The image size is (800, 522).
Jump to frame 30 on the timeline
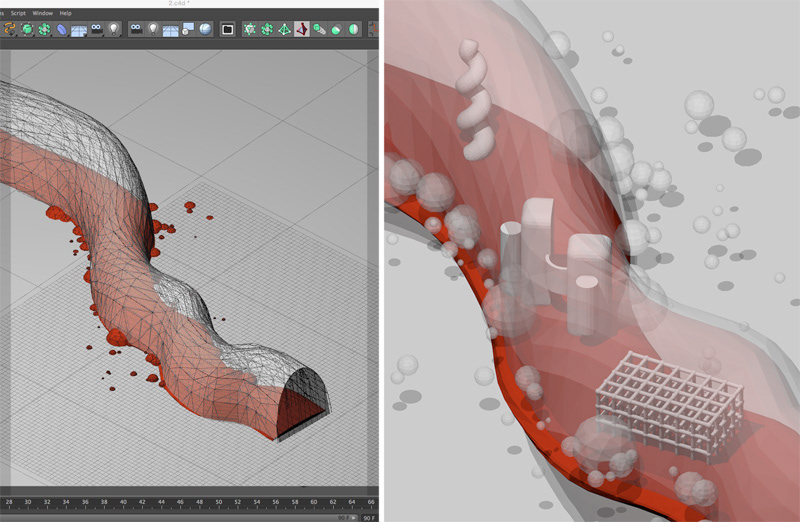click(x=28, y=503)
